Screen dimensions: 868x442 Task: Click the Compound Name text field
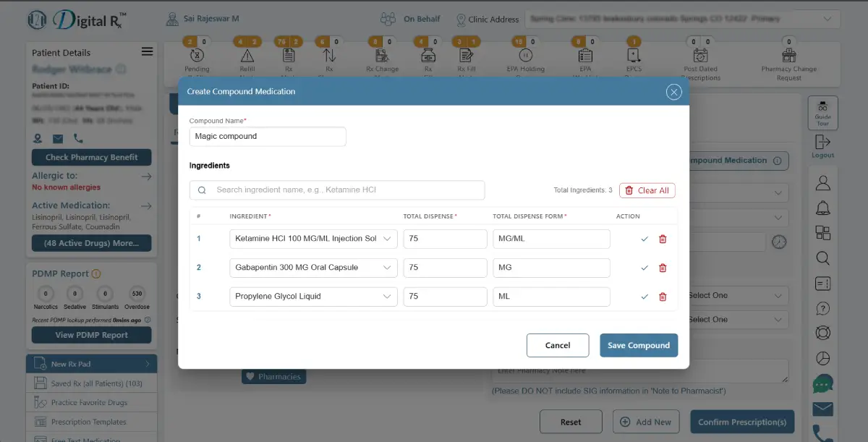[x=268, y=136]
